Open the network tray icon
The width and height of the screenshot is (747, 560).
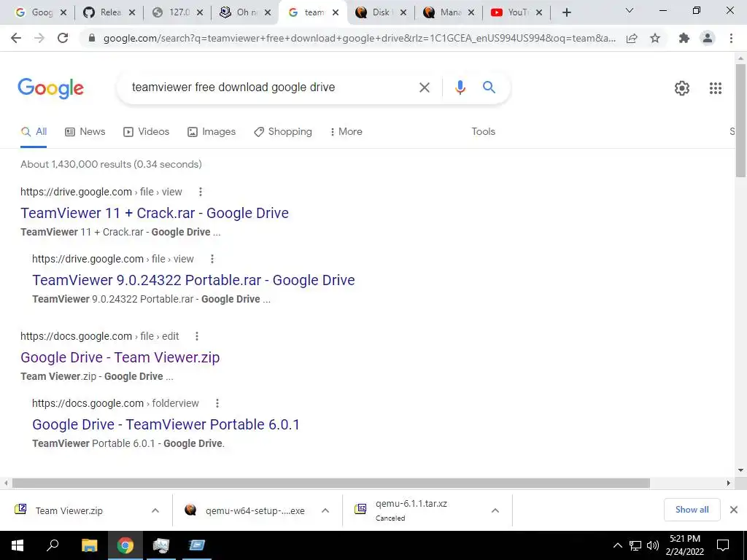coord(635,545)
